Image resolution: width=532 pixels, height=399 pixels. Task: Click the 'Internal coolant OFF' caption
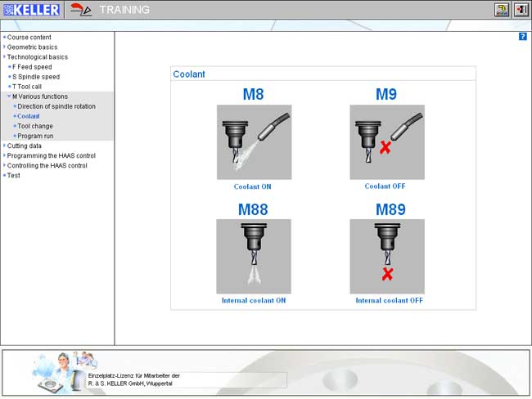coord(390,300)
